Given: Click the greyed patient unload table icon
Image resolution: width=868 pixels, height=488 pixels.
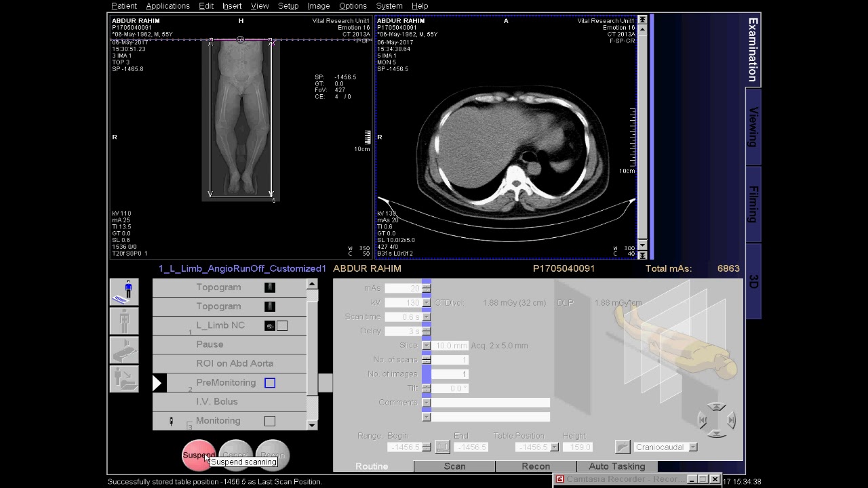Looking at the screenshot, I should (124, 379).
